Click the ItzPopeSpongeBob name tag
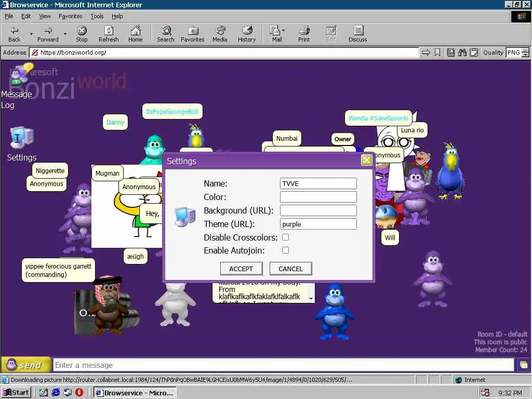This screenshot has height=399, width=532. point(172,111)
